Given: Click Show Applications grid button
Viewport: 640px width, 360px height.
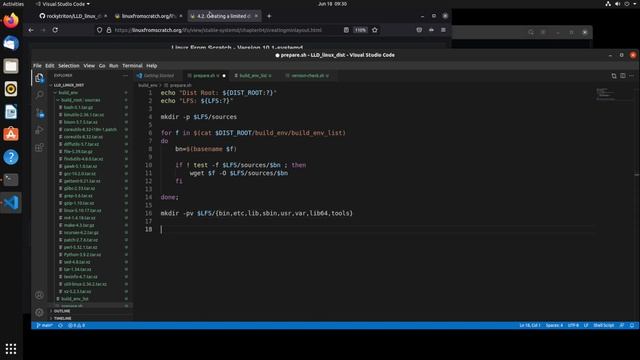Looking at the screenshot, I should pyautogui.click(x=11, y=349).
